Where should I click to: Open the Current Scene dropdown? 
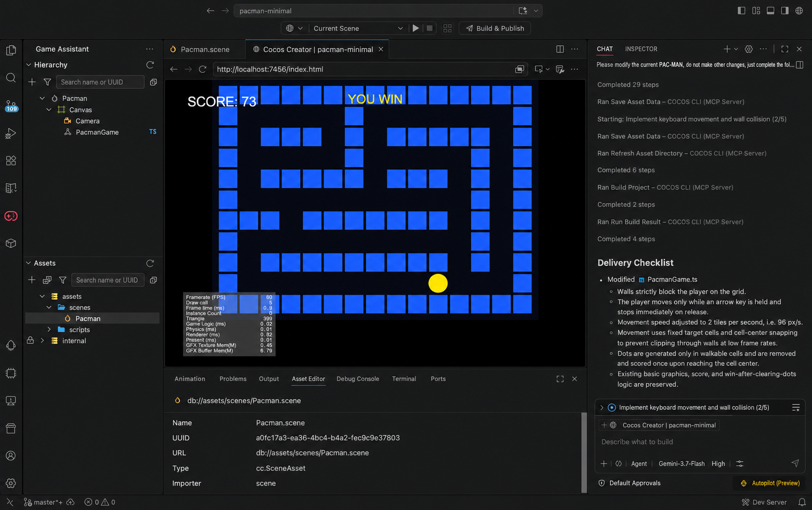point(358,28)
